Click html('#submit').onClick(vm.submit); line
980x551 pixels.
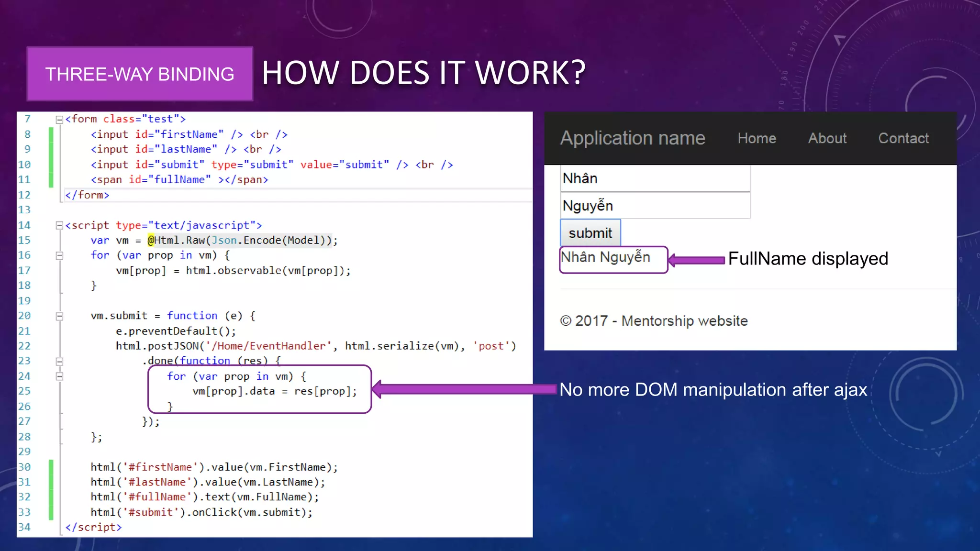coord(201,512)
